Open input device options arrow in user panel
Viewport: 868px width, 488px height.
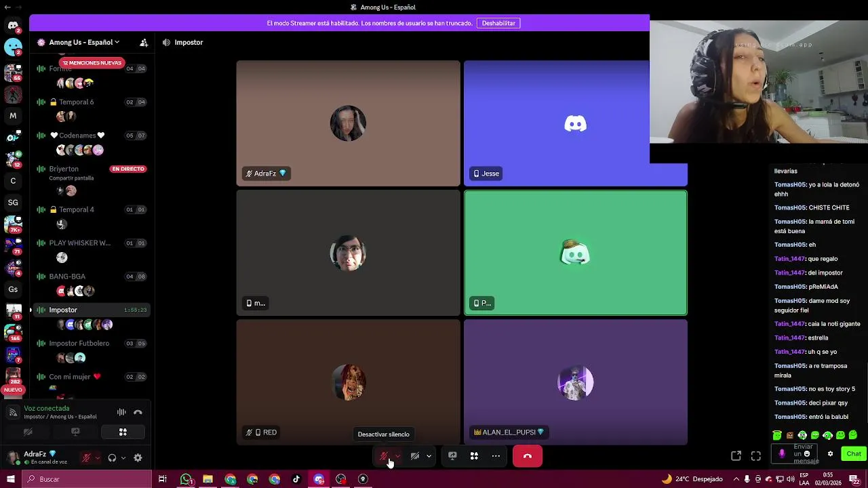(97, 457)
